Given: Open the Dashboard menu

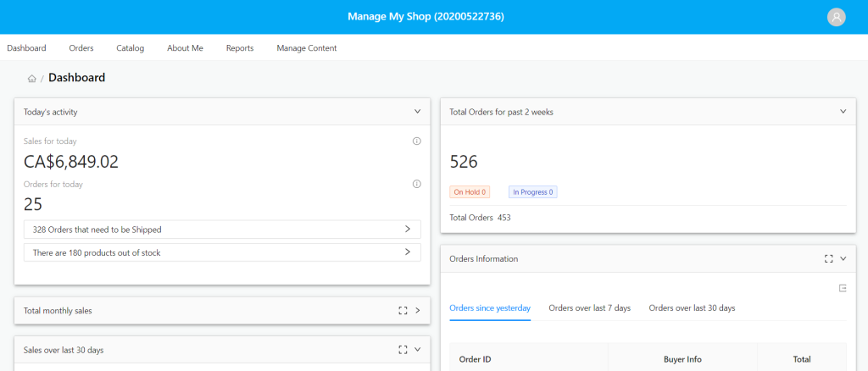Looking at the screenshot, I should click(x=26, y=48).
